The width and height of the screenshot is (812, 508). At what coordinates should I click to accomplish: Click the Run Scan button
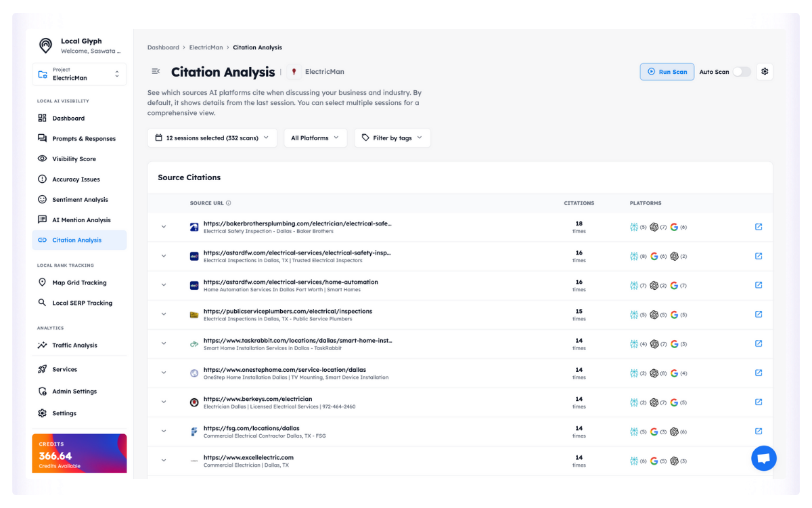667,72
